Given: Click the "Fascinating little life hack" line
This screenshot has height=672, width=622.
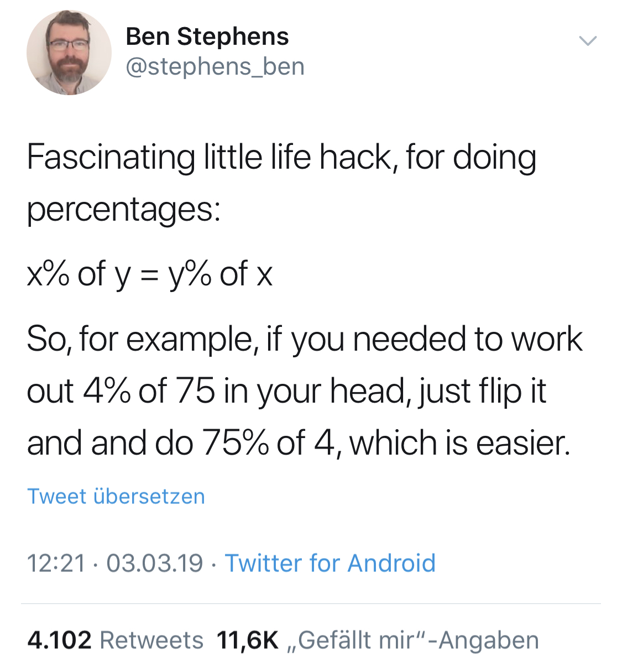Looking at the screenshot, I should point(281,157).
